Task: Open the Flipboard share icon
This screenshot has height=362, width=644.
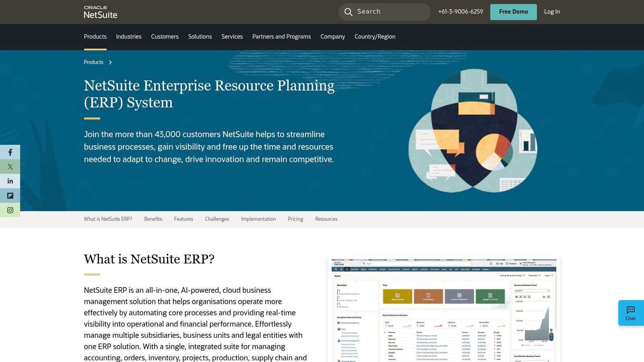Action: point(10,195)
